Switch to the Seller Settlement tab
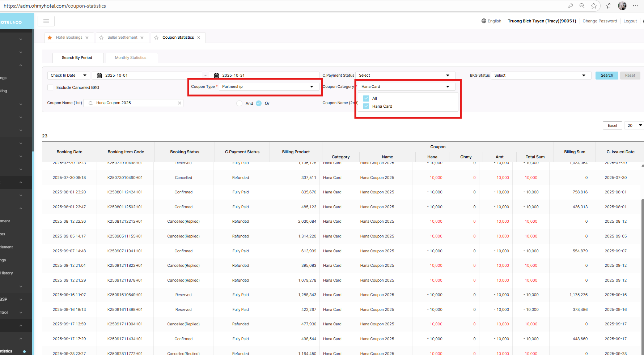644x355 pixels. 122,38
